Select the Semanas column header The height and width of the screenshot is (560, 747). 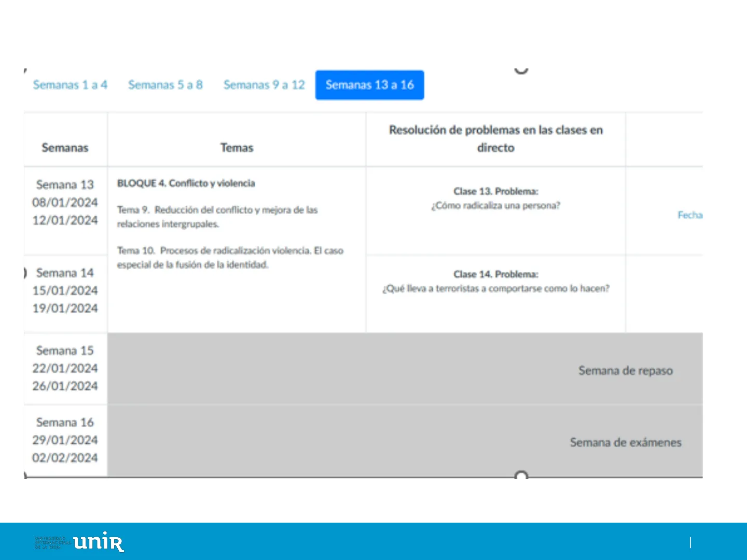pyautogui.click(x=65, y=148)
